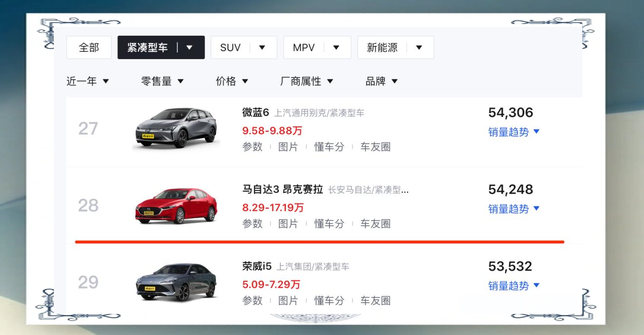Open 参数 link for 微蓝6

tap(253, 147)
